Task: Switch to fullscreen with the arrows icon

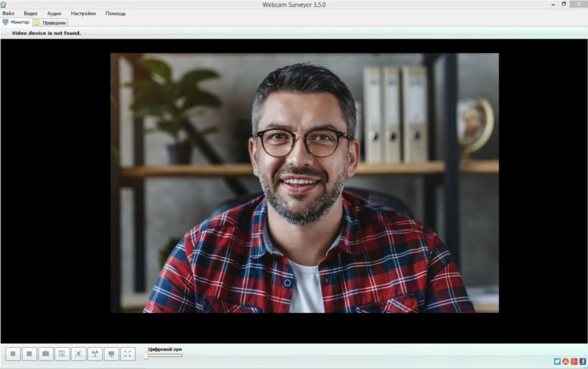Action: point(128,354)
